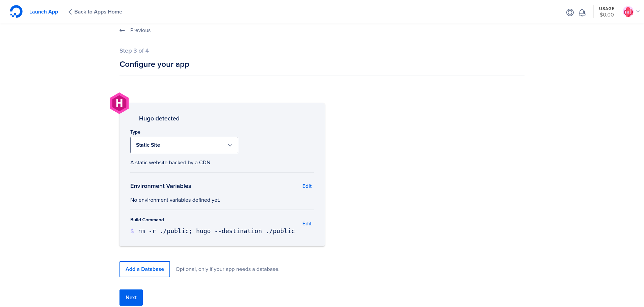Image resolution: width=644 pixels, height=307 pixels.
Task: Click your profile avatar picture
Action: pyautogui.click(x=628, y=11)
